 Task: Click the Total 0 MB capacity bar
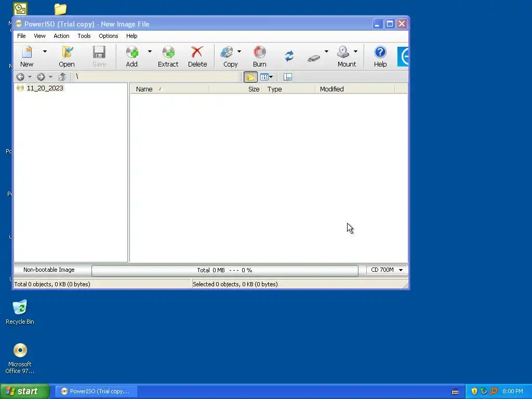pos(224,270)
